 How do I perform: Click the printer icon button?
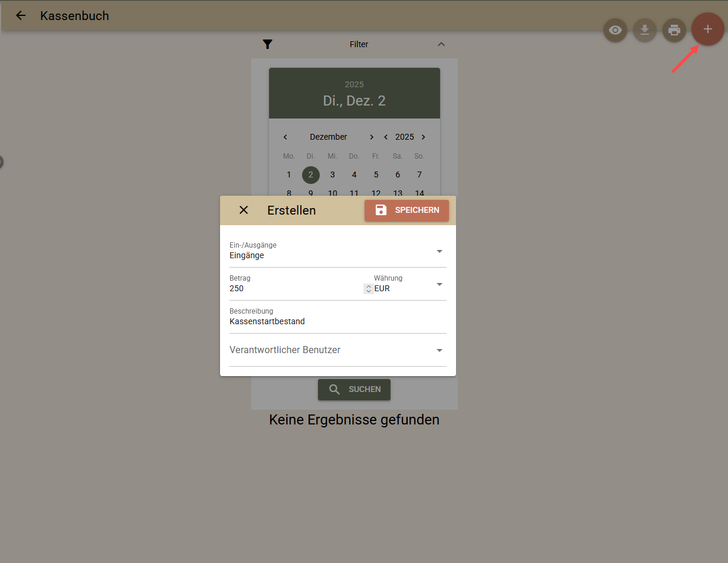click(674, 30)
